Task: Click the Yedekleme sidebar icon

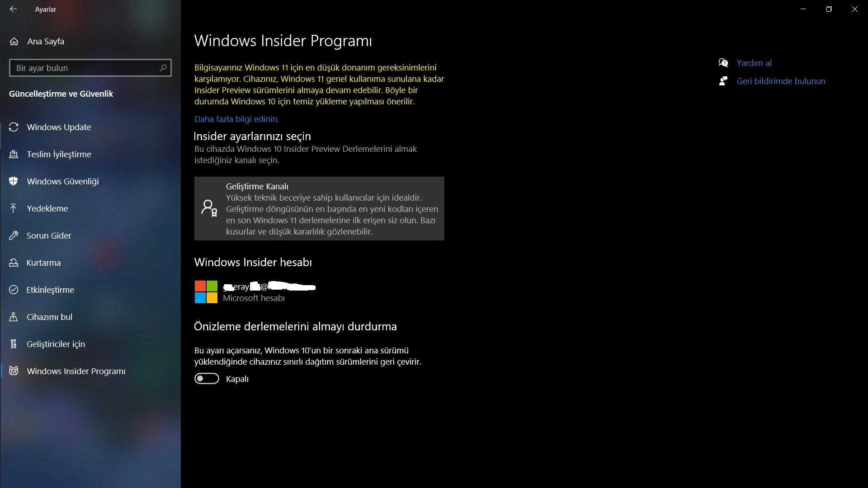Action: [14, 208]
